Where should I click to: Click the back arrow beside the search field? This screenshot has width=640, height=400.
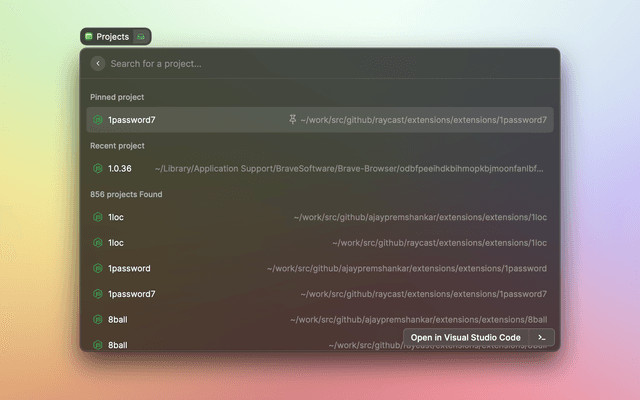(98, 64)
